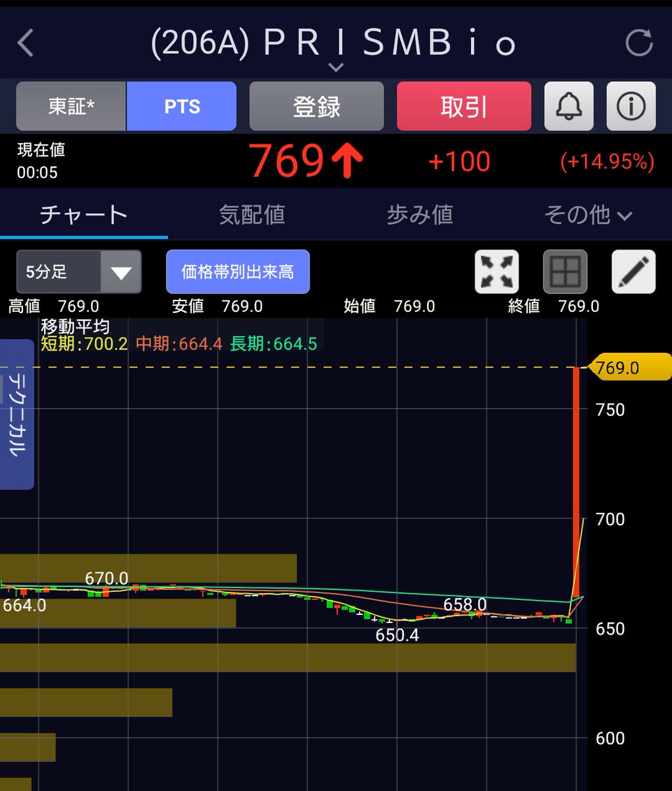Tap the +100 change value
This screenshot has width=672, height=791.
pyautogui.click(x=459, y=161)
